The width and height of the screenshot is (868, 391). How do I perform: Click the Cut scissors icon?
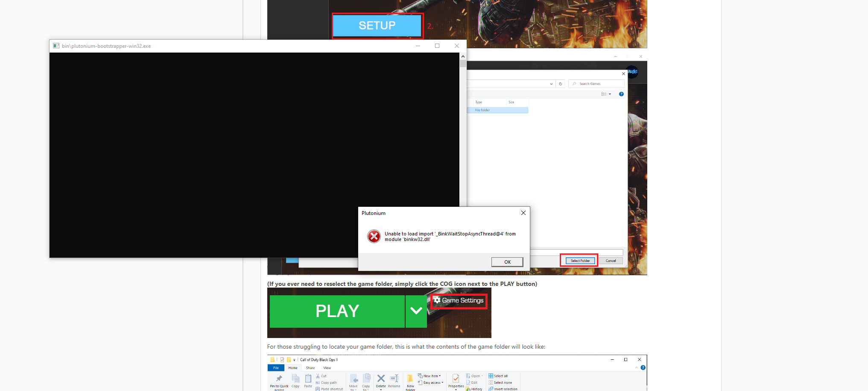pos(318,376)
